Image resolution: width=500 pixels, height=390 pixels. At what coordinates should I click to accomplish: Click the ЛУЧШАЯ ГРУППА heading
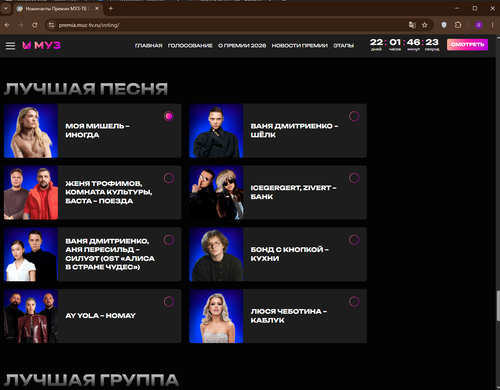click(x=92, y=380)
